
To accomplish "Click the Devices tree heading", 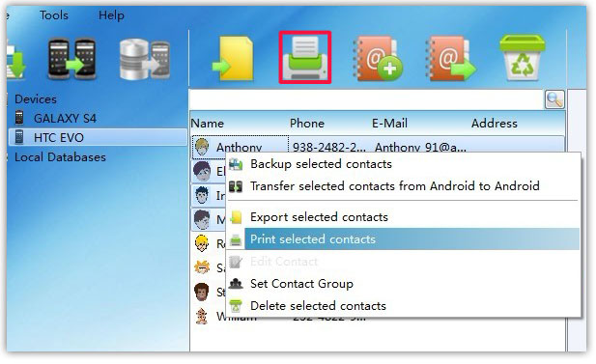I will (x=36, y=99).
